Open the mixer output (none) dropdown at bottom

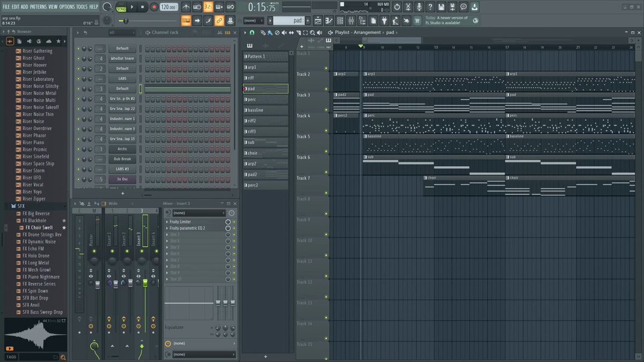(x=204, y=354)
